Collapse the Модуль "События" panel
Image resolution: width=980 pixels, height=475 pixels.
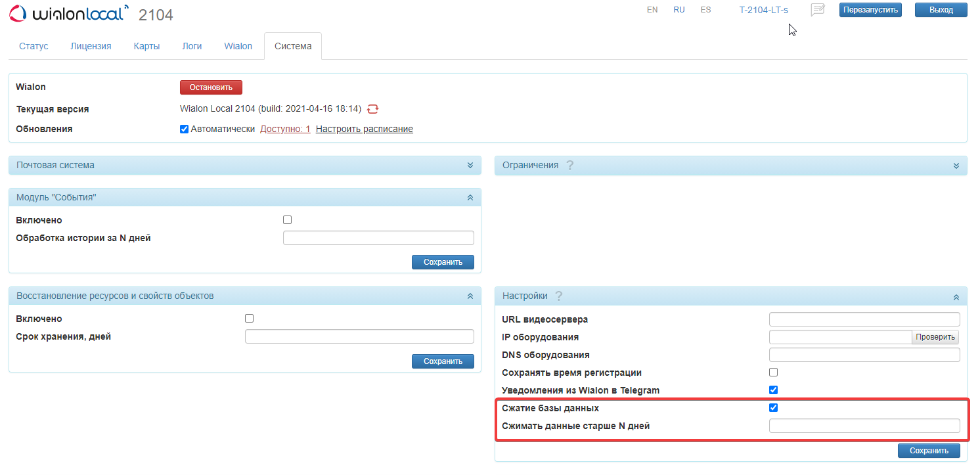coord(470,198)
